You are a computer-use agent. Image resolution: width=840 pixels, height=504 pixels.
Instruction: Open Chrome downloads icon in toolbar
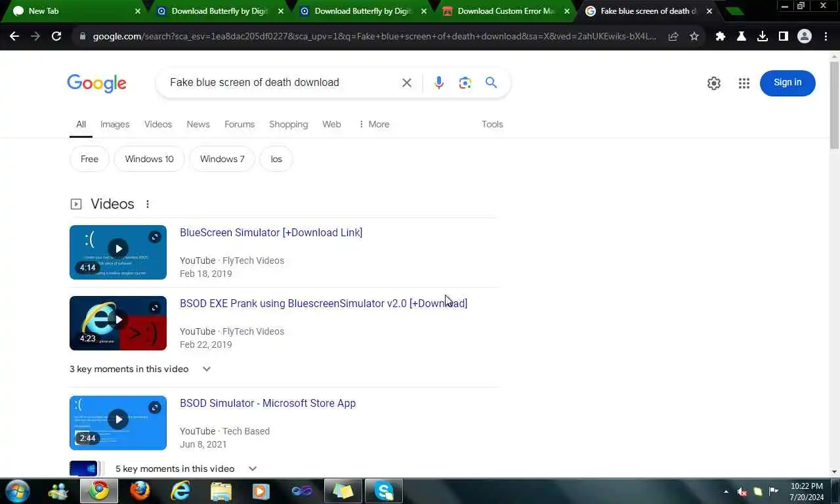[x=763, y=37]
